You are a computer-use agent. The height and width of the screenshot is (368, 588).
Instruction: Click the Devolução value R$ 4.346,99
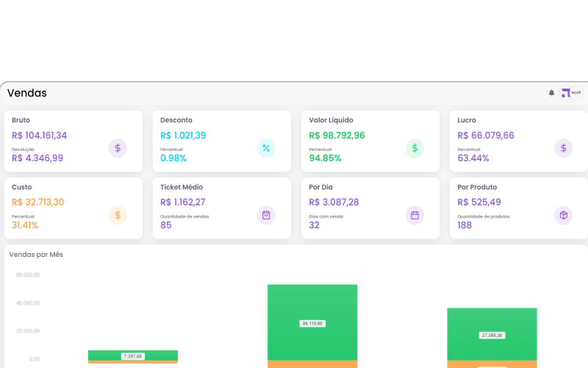click(x=37, y=158)
